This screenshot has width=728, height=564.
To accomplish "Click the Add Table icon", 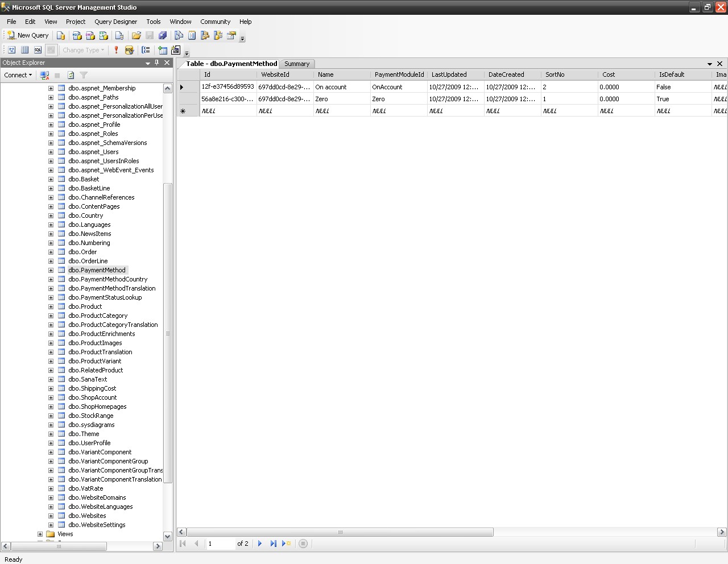I will (163, 50).
